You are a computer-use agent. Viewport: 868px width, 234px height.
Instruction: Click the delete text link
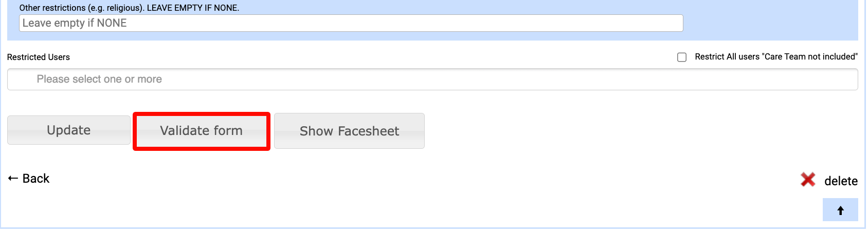[x=841, y=181]
